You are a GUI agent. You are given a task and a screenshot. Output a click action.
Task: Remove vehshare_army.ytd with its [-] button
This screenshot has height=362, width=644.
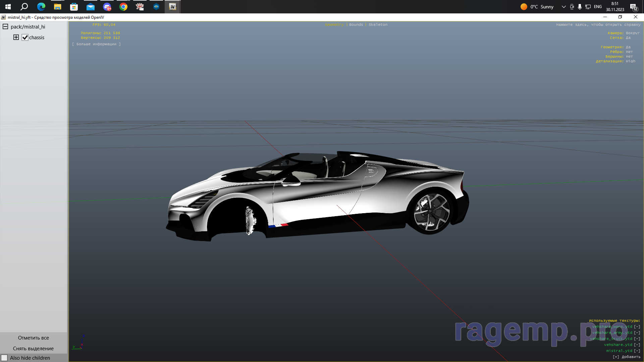coord(637,333)
